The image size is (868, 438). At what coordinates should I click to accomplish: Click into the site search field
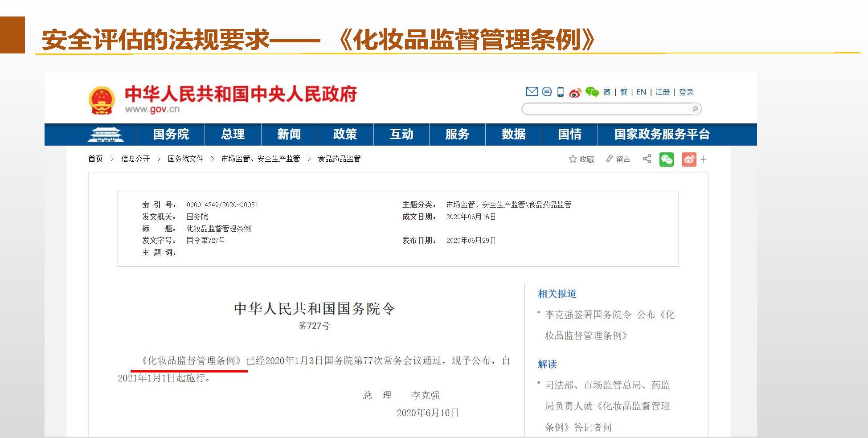pyautogui.click(x=606, y=109)
